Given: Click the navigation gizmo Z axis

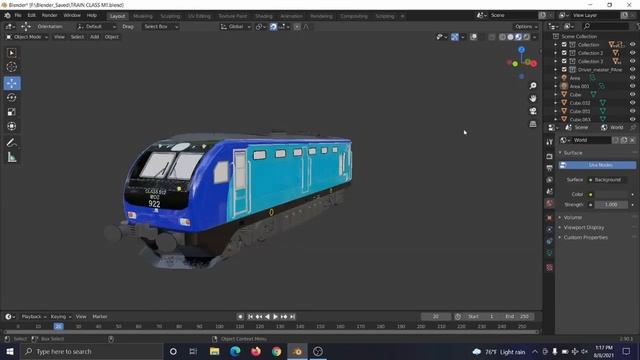Looking at the screenshot, I should (522, 49).
